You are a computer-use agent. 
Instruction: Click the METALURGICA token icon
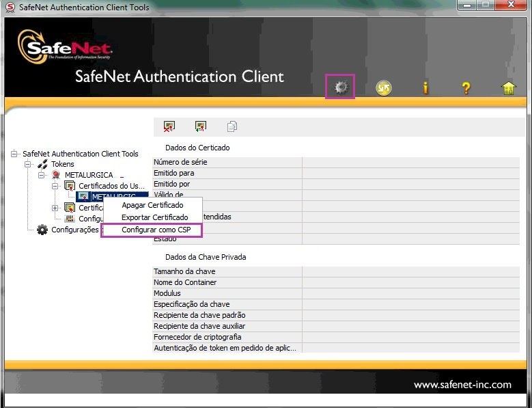pos(55,175)
